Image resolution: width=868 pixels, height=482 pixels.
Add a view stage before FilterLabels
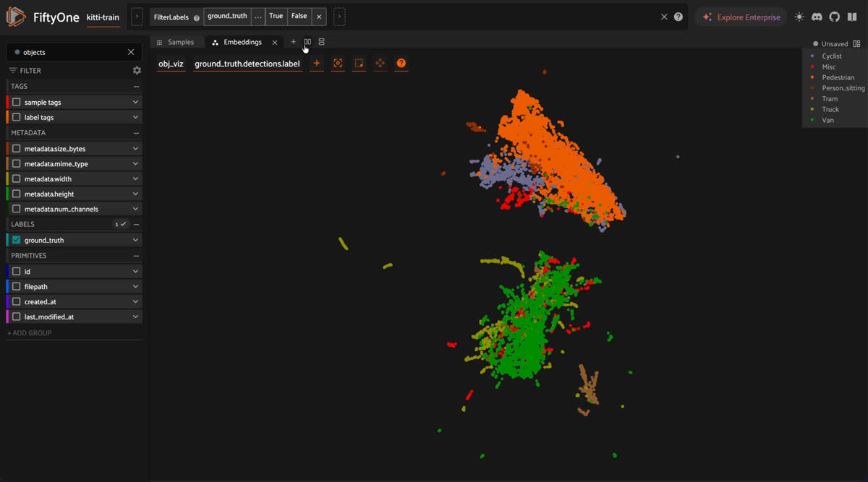(137, 16)
